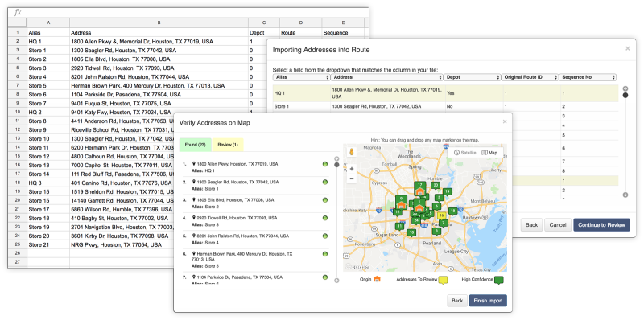This screenshot has height=320, width=644.
Task: Click pin icon beside 1800 Allen Pkwy
Action: 194,164
